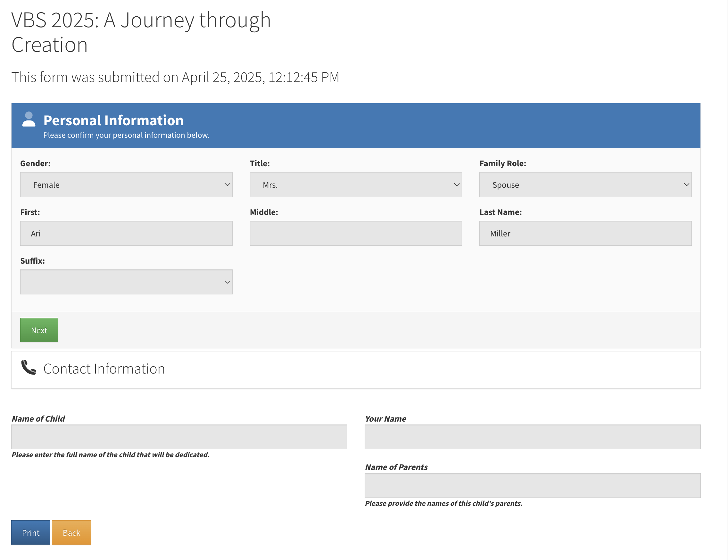Click the Last Name field containing Miller
This screenshot has height=560, width=728.
[x=585, y=233]
